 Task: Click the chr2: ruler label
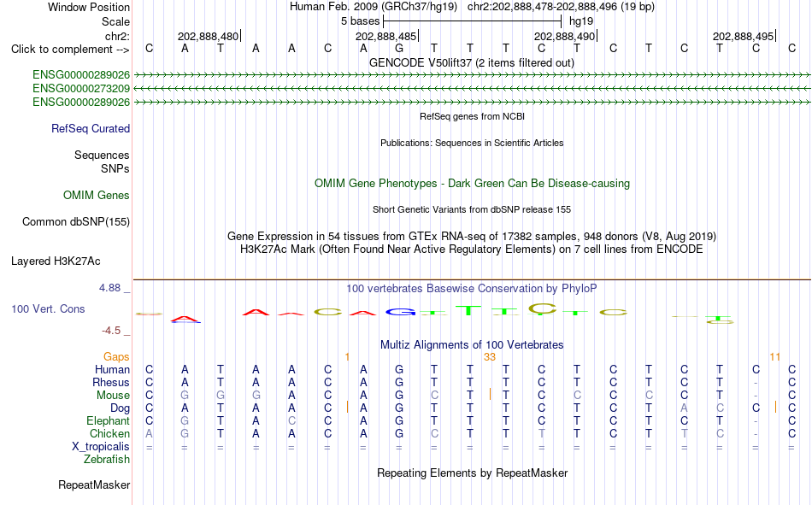[x=117, y=36]
